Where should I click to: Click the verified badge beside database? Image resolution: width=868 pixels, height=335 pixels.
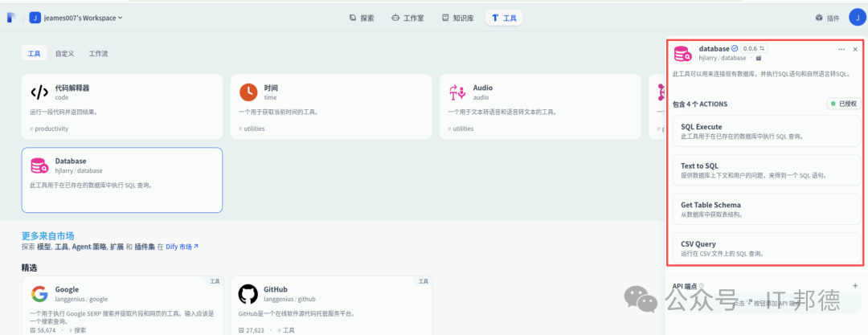point(735,49)
